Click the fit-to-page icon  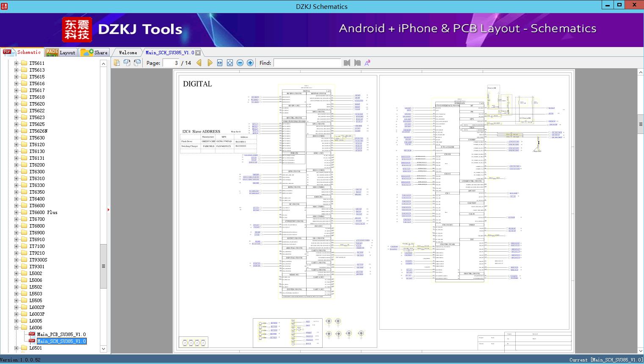click(230, 63)
